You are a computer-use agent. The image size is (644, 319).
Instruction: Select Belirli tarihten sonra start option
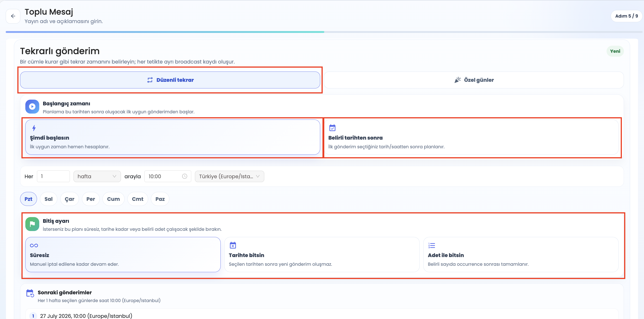click(471, 137)
